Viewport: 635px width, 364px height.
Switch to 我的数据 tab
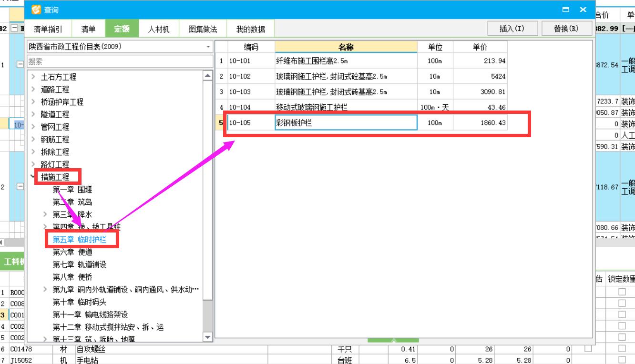tap(251, 29)
